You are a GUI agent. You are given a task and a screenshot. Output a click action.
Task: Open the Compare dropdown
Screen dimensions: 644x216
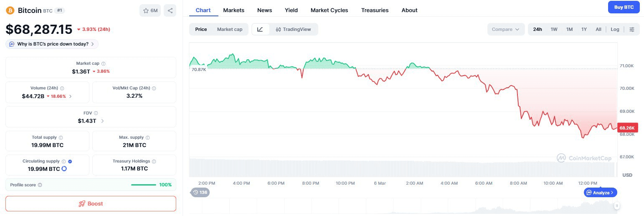[x=505, y=29]
